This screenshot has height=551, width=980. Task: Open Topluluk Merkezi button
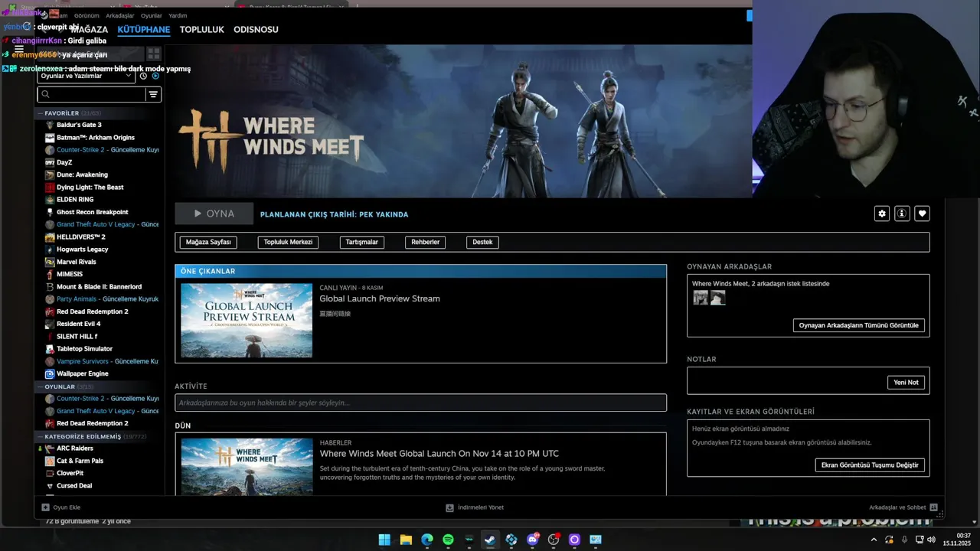(x=288, y=242)
